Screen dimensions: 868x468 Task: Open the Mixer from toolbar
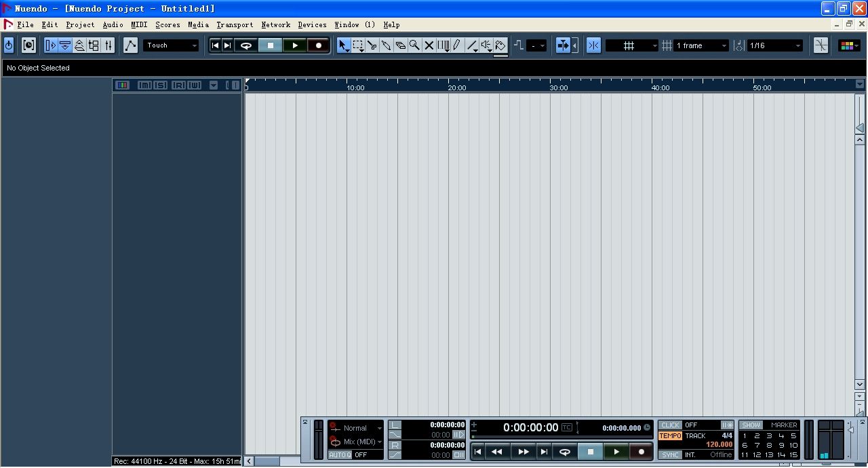click(108, 45)
